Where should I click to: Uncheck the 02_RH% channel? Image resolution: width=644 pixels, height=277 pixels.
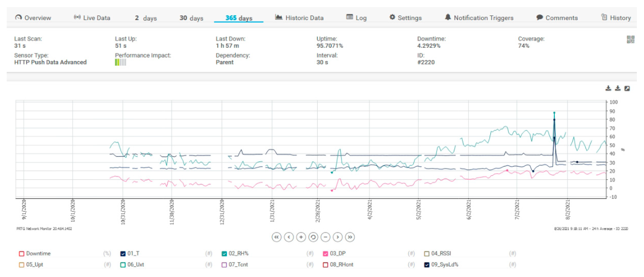coord(224,254)
